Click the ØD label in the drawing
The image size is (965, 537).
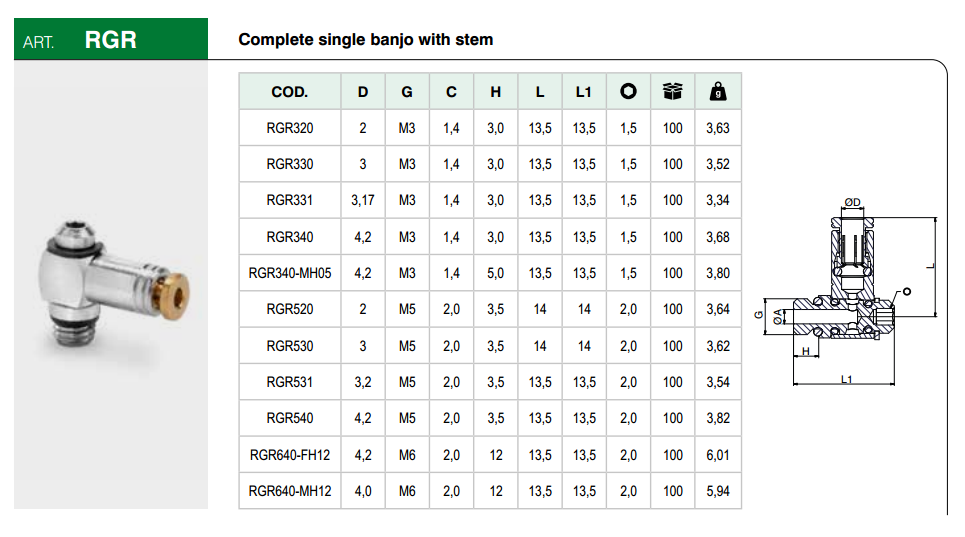[x=852, y=203]
